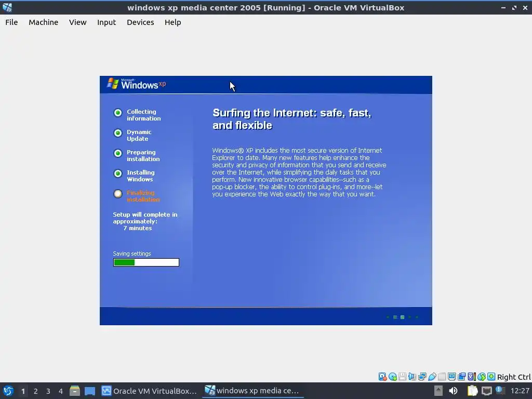Click the keyboard capture green arrow icon
532x399 pixels.
tap(491, 377)
